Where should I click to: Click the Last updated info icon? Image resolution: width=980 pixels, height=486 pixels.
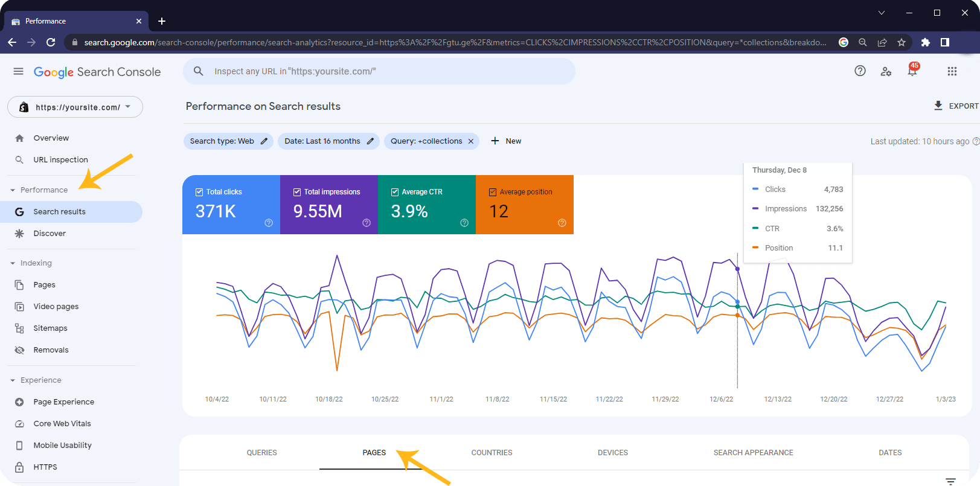tap(976, 141)
